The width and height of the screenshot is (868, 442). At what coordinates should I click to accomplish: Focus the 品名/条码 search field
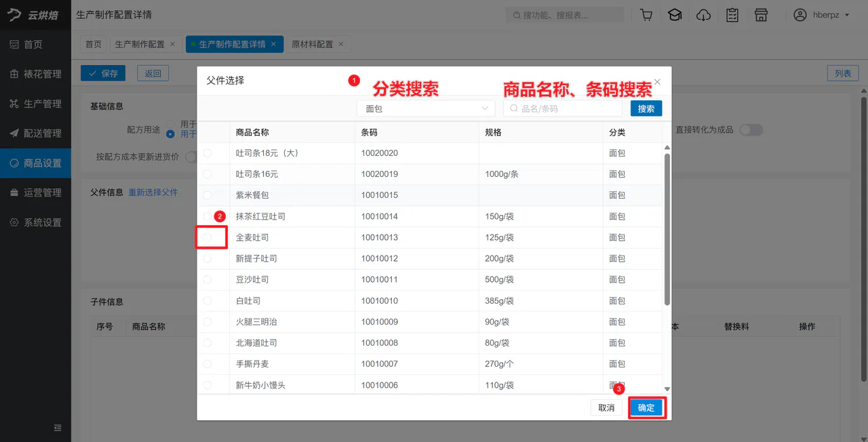563,108
